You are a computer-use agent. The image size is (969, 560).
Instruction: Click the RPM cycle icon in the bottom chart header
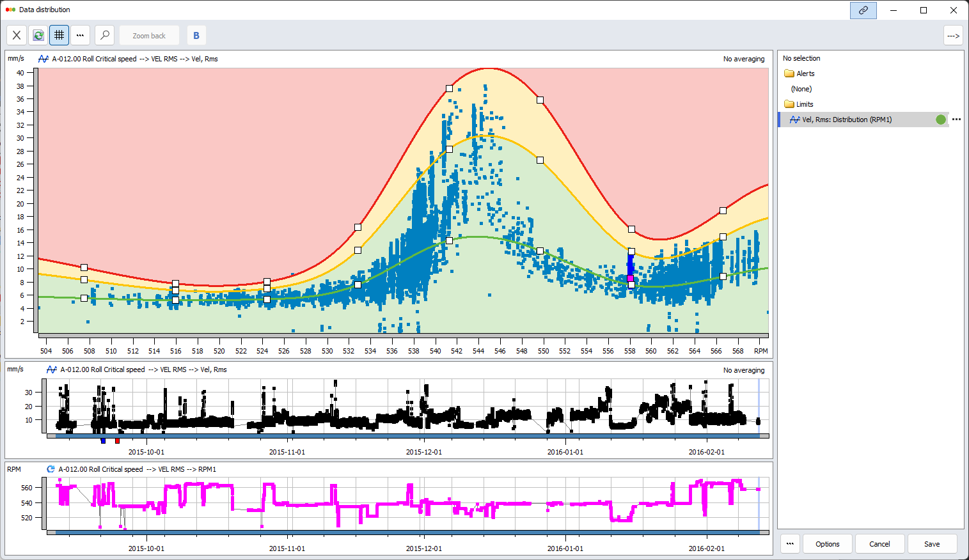tap(50, 469)
